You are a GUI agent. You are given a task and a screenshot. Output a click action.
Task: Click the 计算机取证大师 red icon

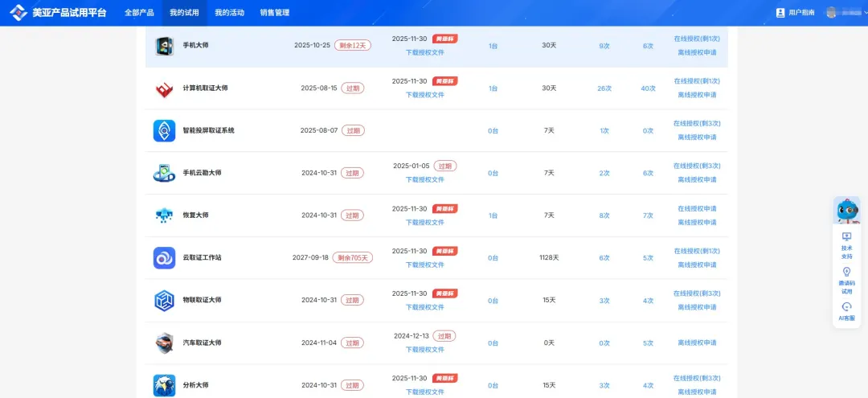coord(164,88)
